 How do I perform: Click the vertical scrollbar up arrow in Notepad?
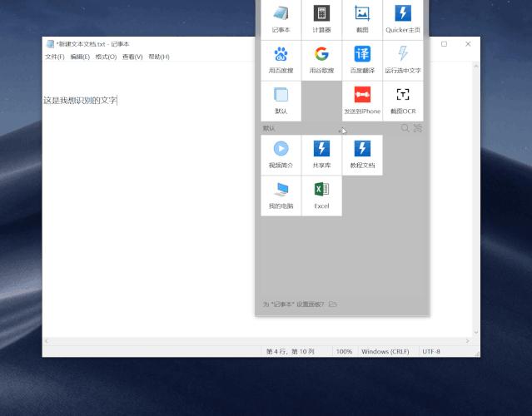point(476,67)
